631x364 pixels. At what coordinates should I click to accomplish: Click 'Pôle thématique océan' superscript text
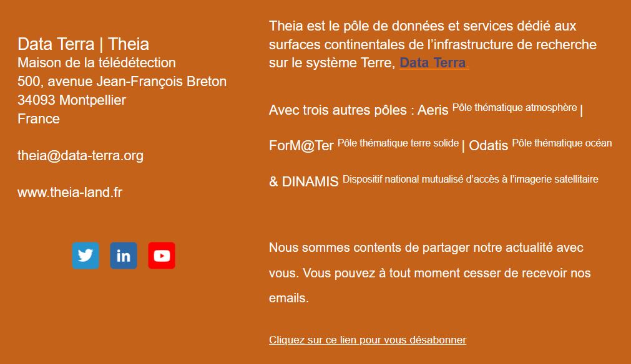562,143
